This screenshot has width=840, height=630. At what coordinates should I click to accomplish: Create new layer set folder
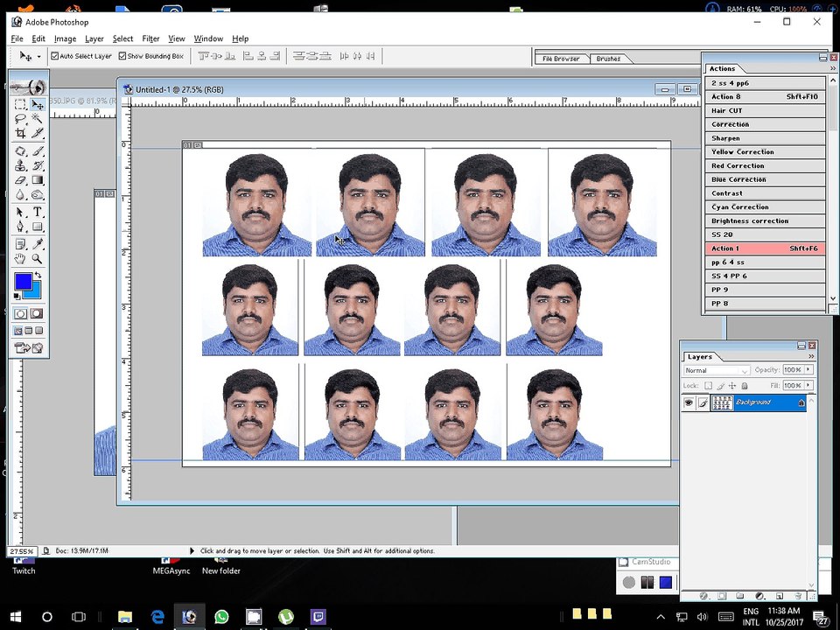(740, 596)
